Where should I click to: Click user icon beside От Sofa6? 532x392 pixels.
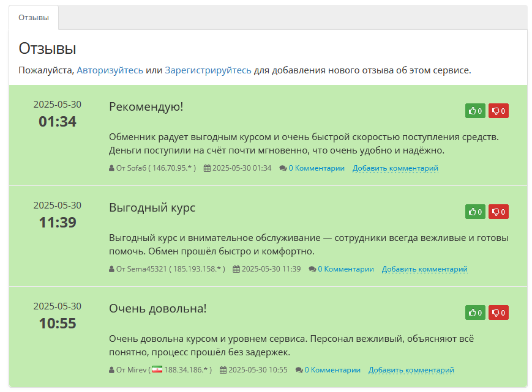[x=111, y=168]
